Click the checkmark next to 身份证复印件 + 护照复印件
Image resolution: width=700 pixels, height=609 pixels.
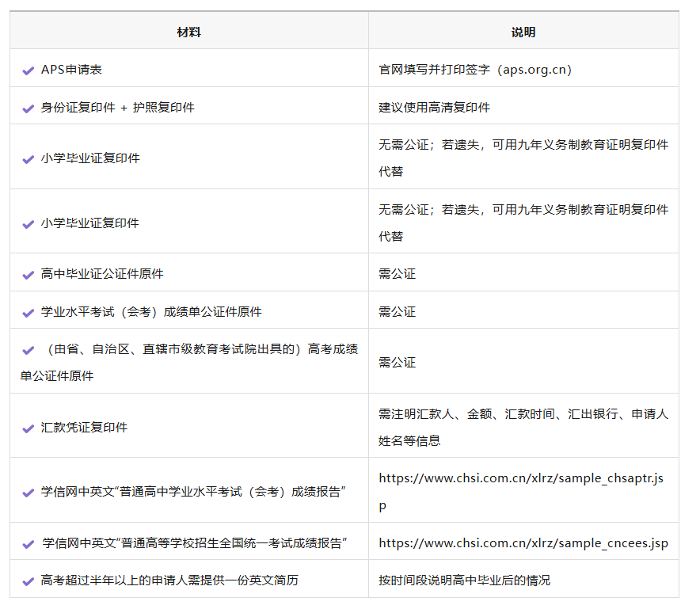[29, 108]
